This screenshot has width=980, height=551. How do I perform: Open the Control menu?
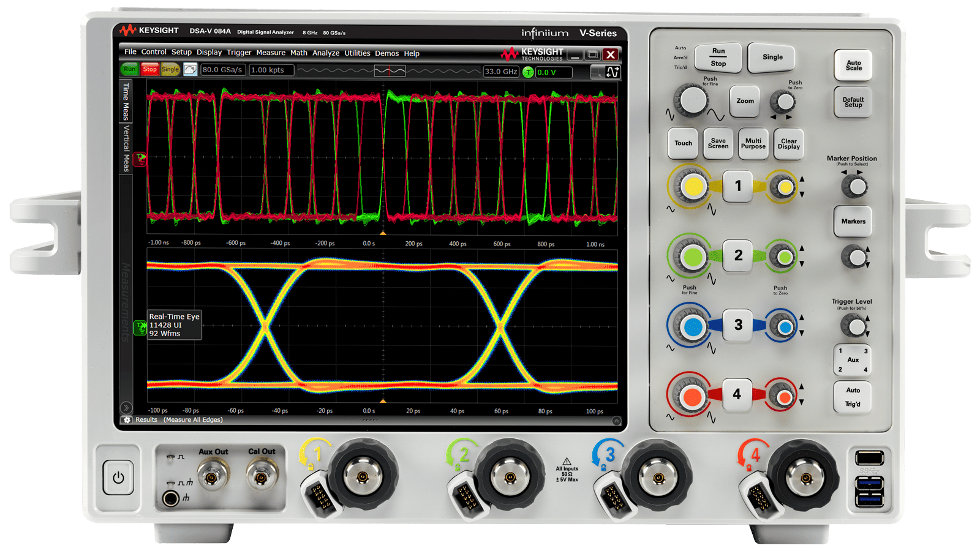tap(154, 52)
